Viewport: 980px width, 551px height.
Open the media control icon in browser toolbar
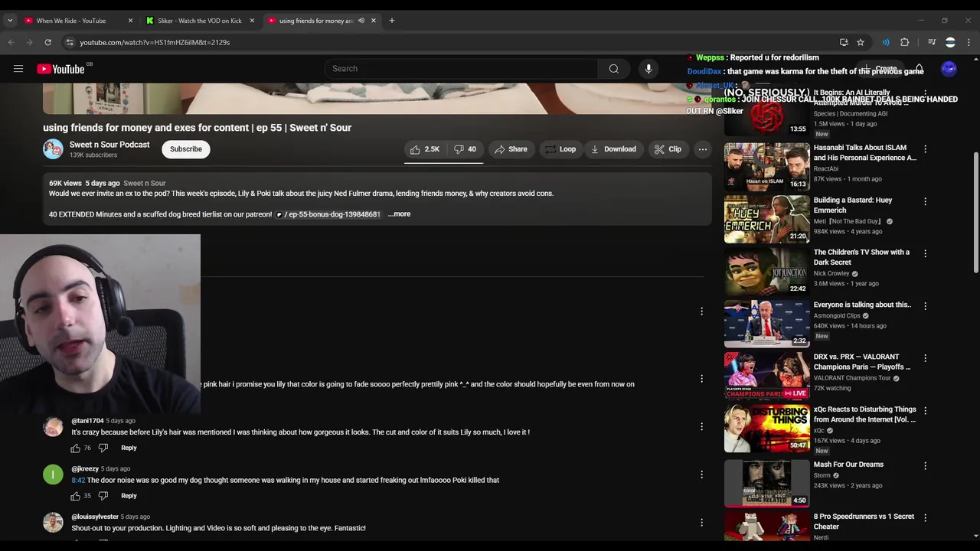[932, 42]
